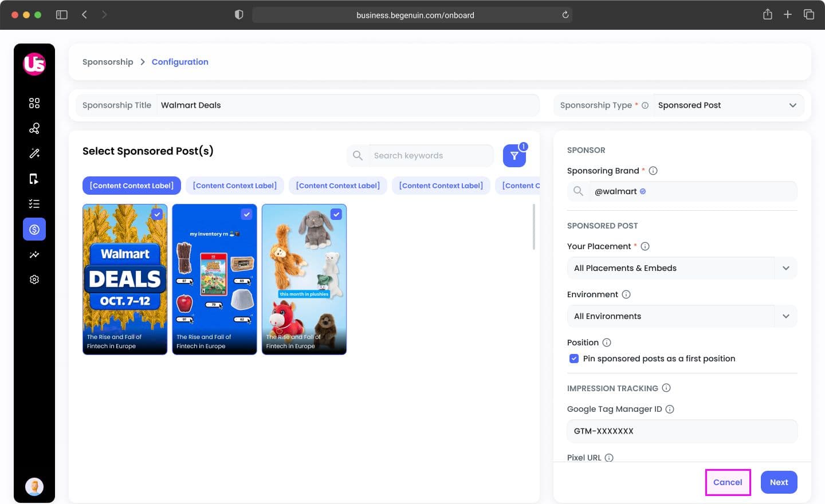Open the community nodes icon in sidebar
825x504 pixels.
coord(34,128)
